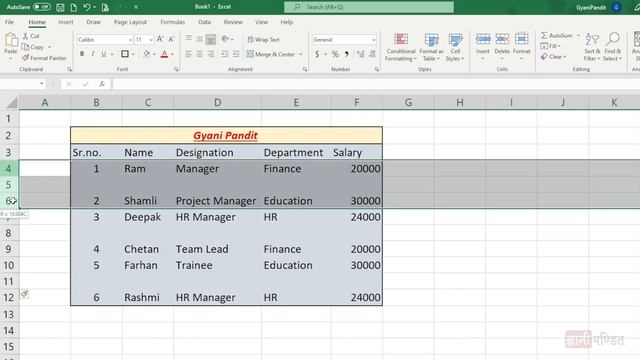Screen dimensions: 640x360
Task: Click Merge & Center button
Action: [x=271, y=54]
